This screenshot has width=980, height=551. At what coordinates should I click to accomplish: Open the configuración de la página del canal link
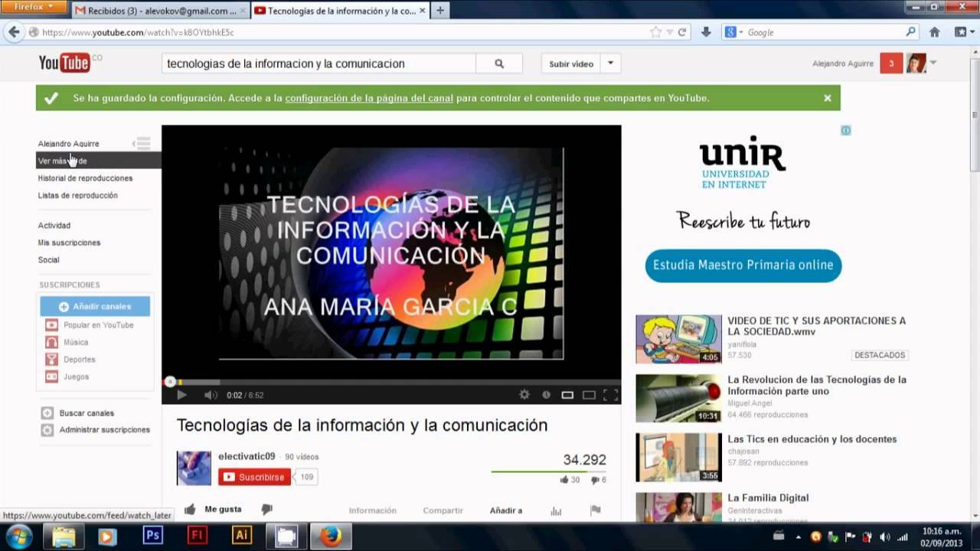[x=369, y=98]
